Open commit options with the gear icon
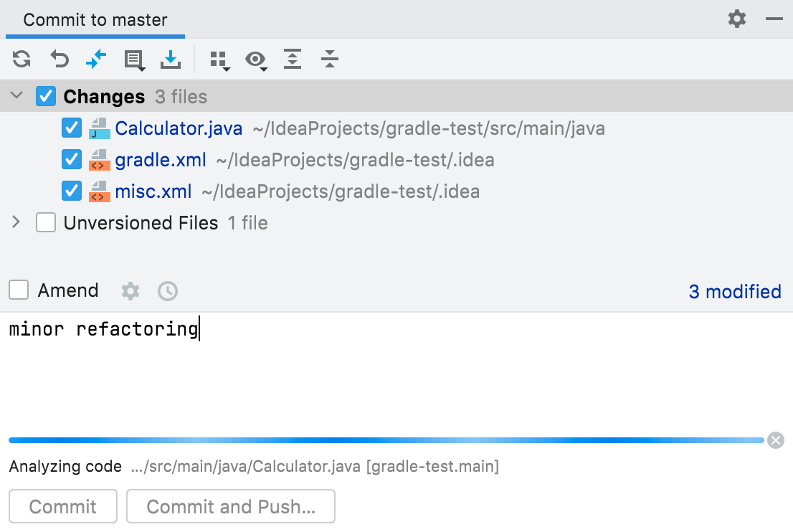Screen dimensions: 793x532 [131, 291]
